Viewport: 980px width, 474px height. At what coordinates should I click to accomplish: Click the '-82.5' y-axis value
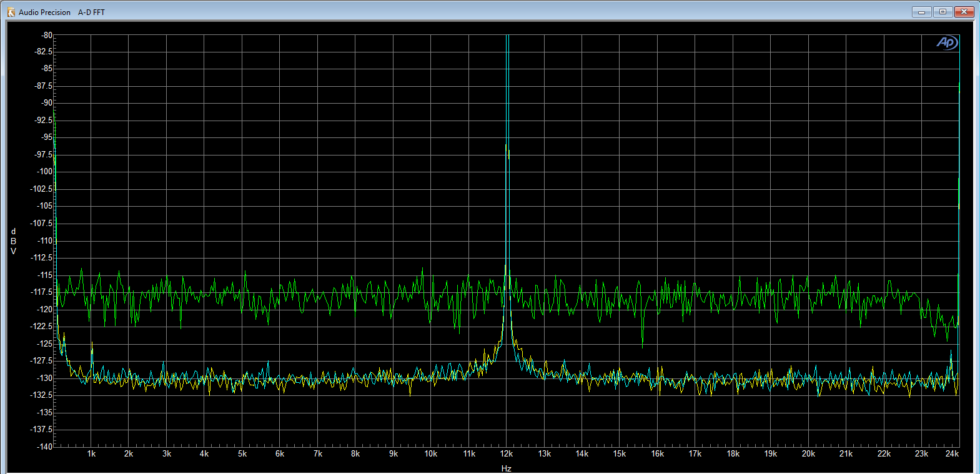coord(44,51)
